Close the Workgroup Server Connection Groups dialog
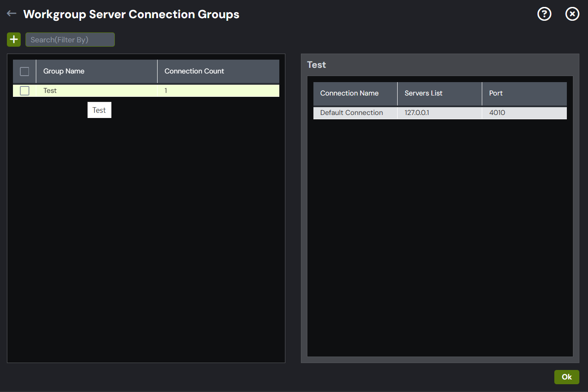This screenshot has height=392, width=588. click(572, 14)
